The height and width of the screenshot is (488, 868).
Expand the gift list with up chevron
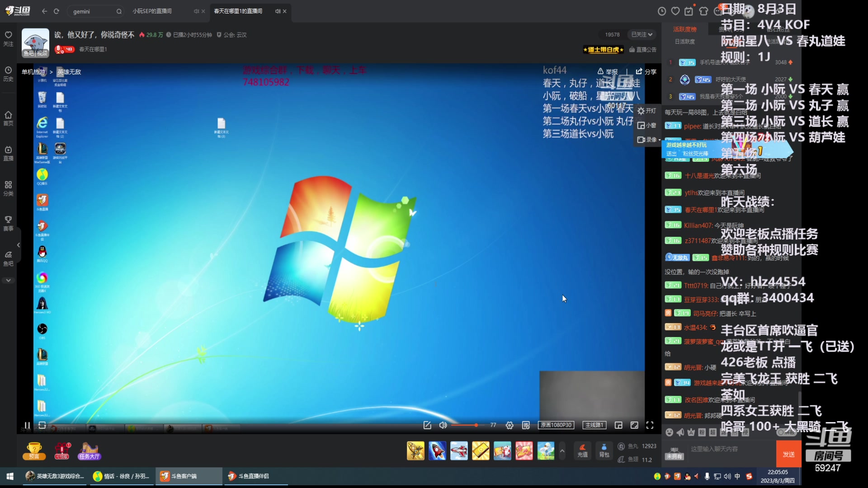tap(562, 451)
